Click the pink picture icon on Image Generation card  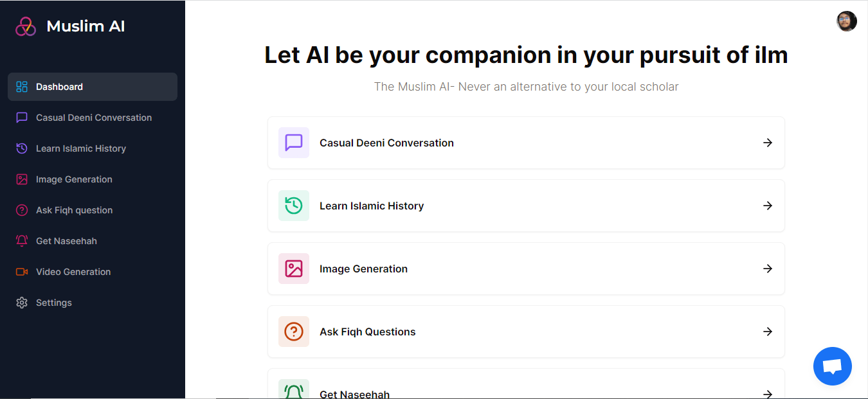click(x=294, y=269)
